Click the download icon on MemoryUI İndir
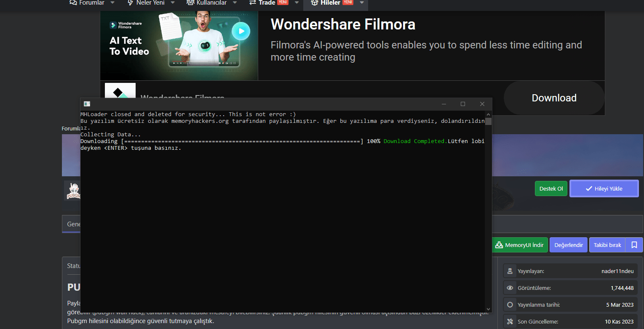This screenshot has height=329, width=644. coord(499,245)
